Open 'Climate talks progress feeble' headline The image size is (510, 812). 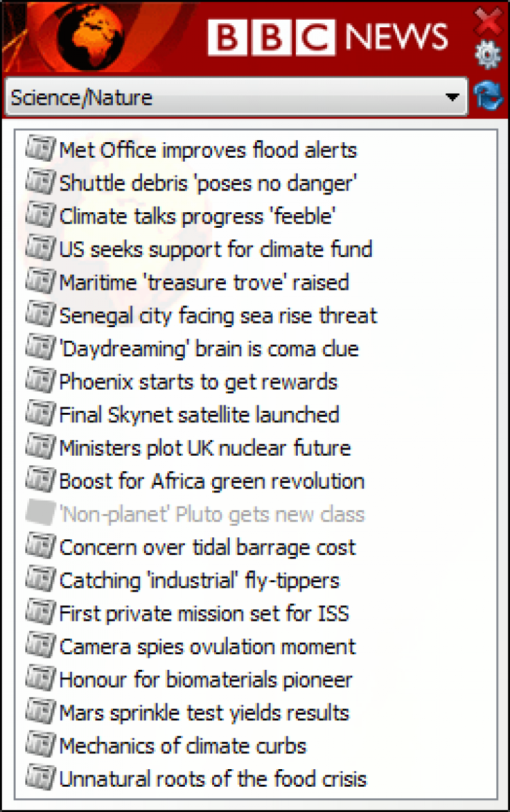[x=197, y=216]
